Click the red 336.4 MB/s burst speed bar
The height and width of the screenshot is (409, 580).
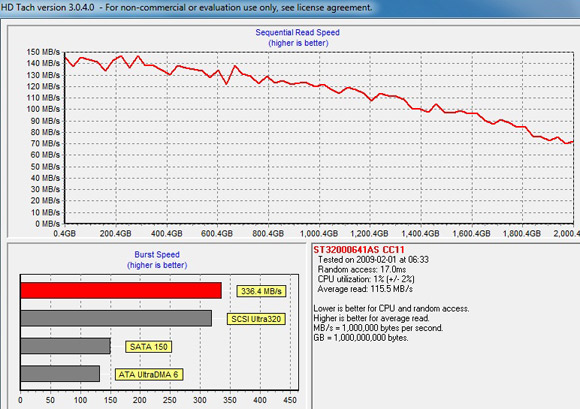point(121,290)
